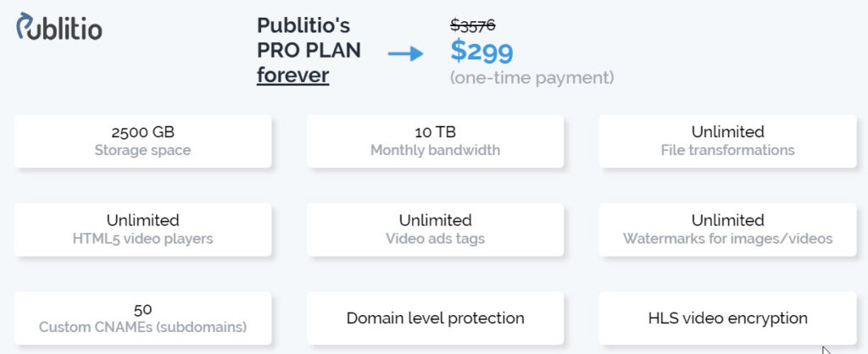Click the $299 price text
The image size is (868, 354).
481,52
